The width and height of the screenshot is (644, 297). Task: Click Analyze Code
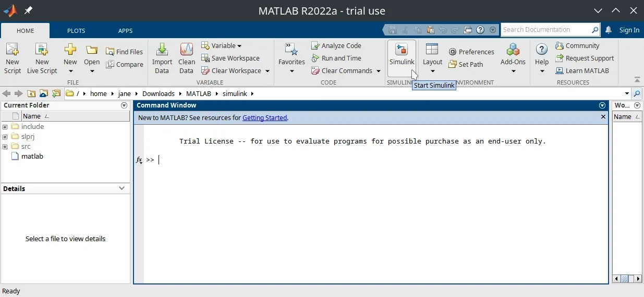(x=336, y=45)
